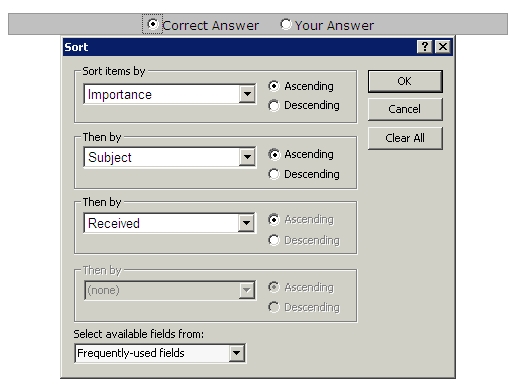The height and width of the screenshot is (389, 514).
Task: Click the Clear All button
Action: pos(405,138)
